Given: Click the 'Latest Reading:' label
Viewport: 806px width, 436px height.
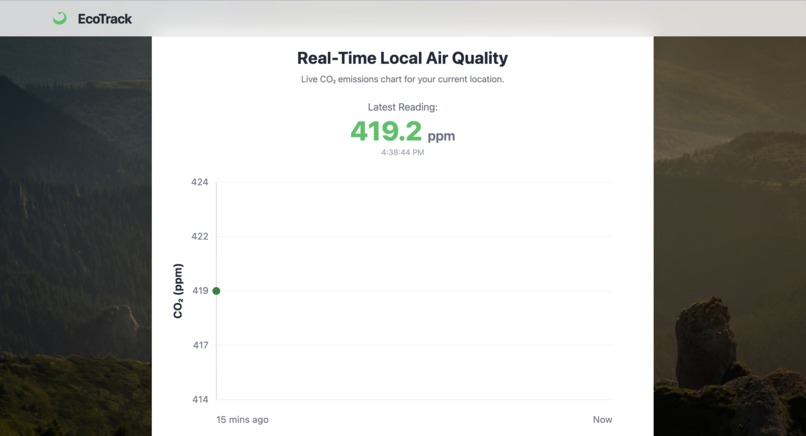Looking at the screenshot, I should (402, 107).
